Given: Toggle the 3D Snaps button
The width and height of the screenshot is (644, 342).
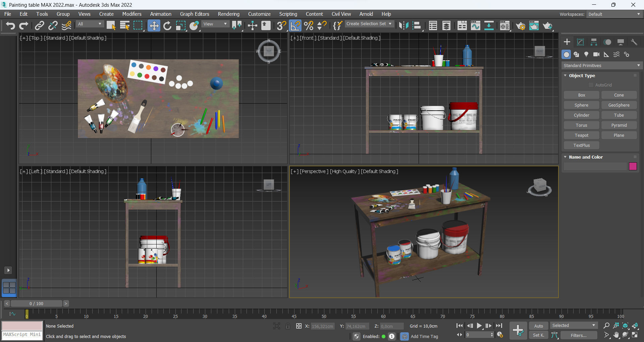Looking at the screenshot, I should click(x=281, y=25).
